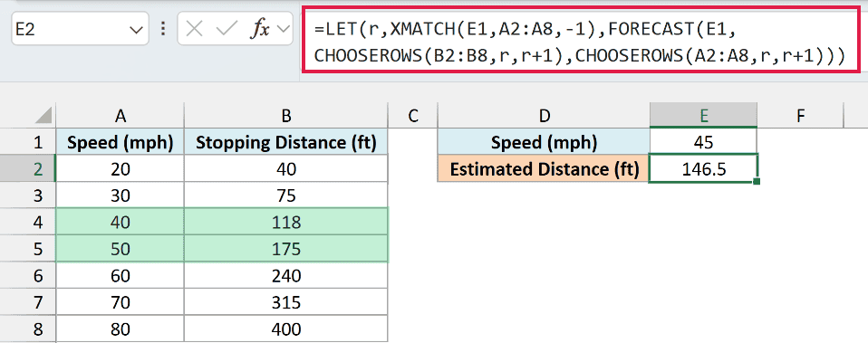The width and height of the screenshot is (868, 343).
Task: Click cell B6 with value 240
Action: (286, 275)
